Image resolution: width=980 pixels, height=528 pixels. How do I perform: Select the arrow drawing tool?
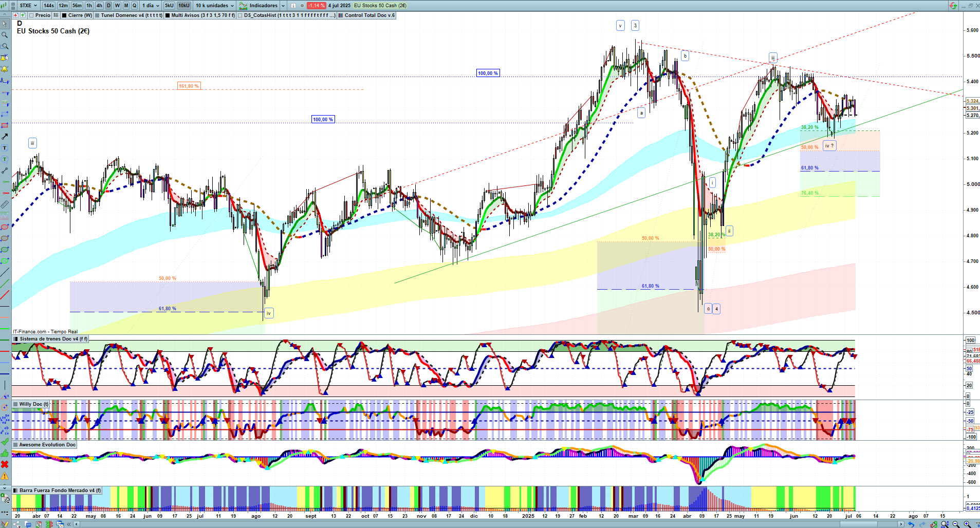point(5,137)
